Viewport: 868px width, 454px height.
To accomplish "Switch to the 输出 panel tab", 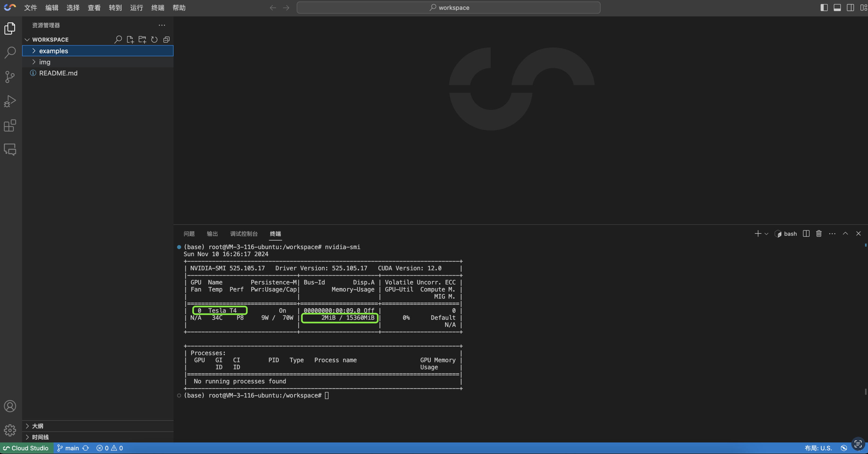I will tap(212, 233).
